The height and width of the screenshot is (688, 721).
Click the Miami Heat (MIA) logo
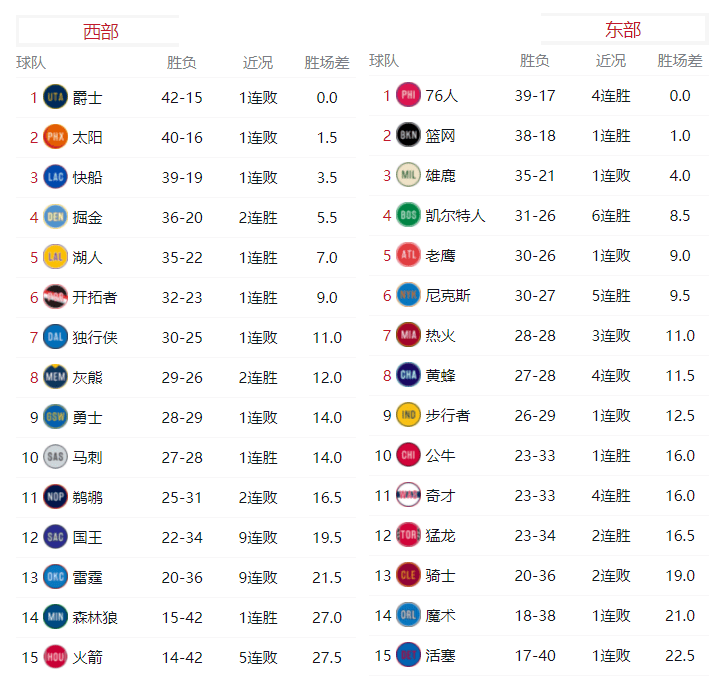pyautogui.click(x=408, y=336)
